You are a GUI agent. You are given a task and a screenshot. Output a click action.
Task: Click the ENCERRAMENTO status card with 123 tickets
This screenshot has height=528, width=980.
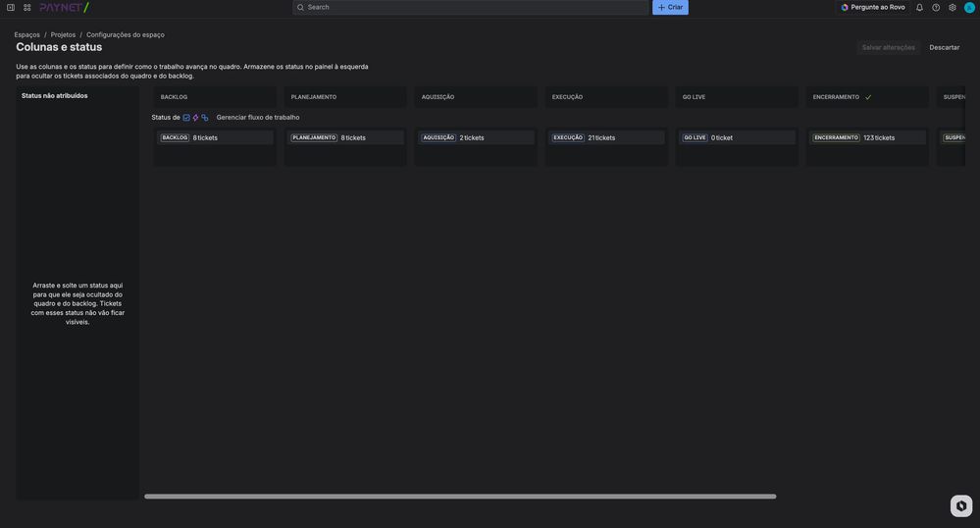(x=867, y=137)
